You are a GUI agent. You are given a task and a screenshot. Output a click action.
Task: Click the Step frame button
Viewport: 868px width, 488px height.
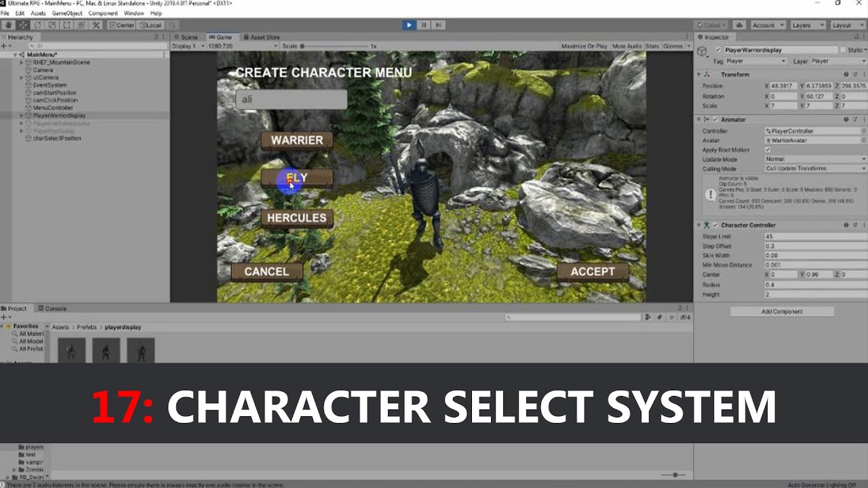tap(439, 25)
